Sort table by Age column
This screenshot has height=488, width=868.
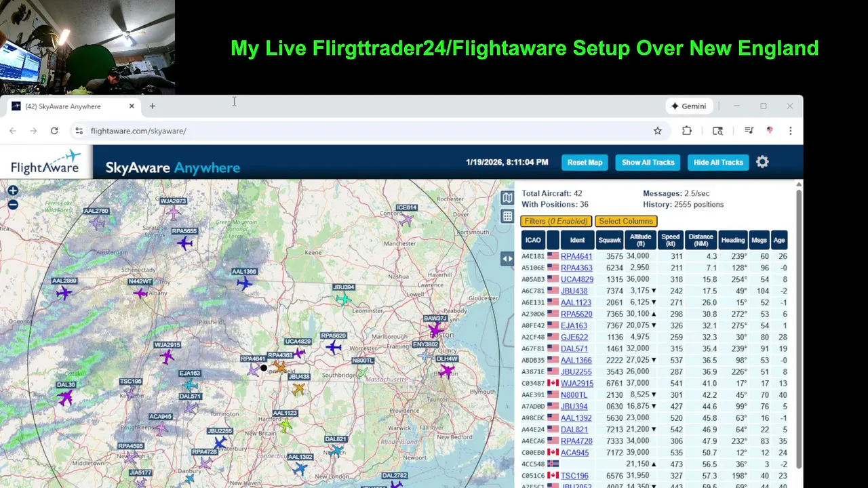click(x=779, y=240)
